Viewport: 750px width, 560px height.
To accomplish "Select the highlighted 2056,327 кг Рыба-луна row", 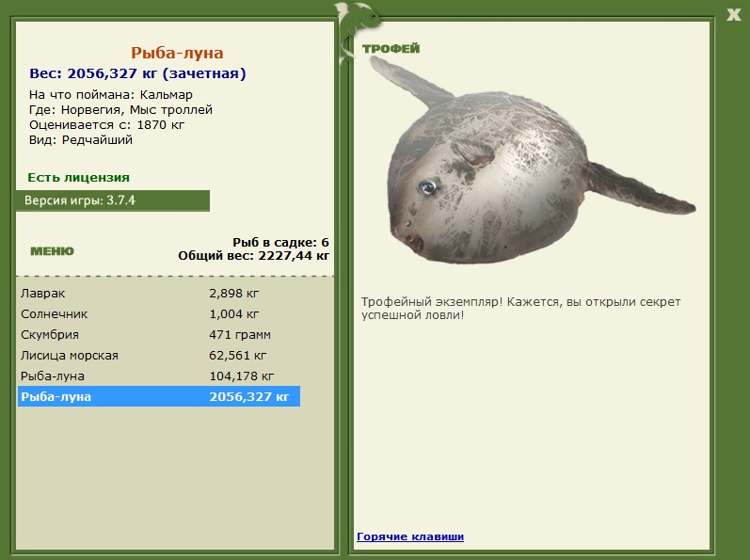I will click(159, 396).
